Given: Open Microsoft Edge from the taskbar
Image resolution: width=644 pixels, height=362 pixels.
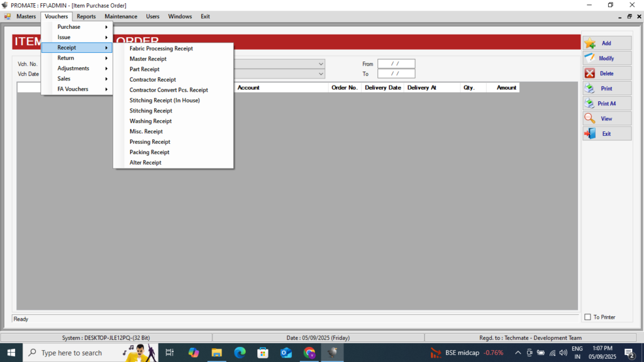Looking at the screenshot, I should [240, 353].
